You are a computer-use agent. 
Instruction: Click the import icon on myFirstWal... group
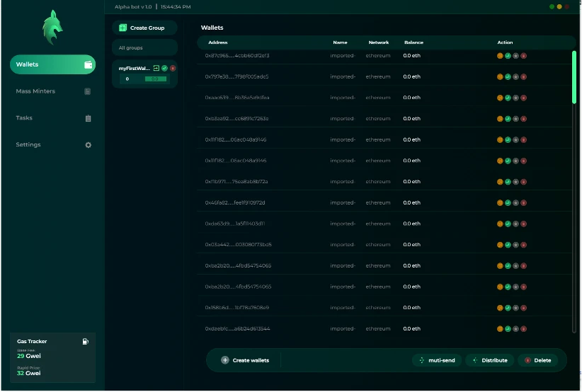pyautogui.click(x=156, y=68)
